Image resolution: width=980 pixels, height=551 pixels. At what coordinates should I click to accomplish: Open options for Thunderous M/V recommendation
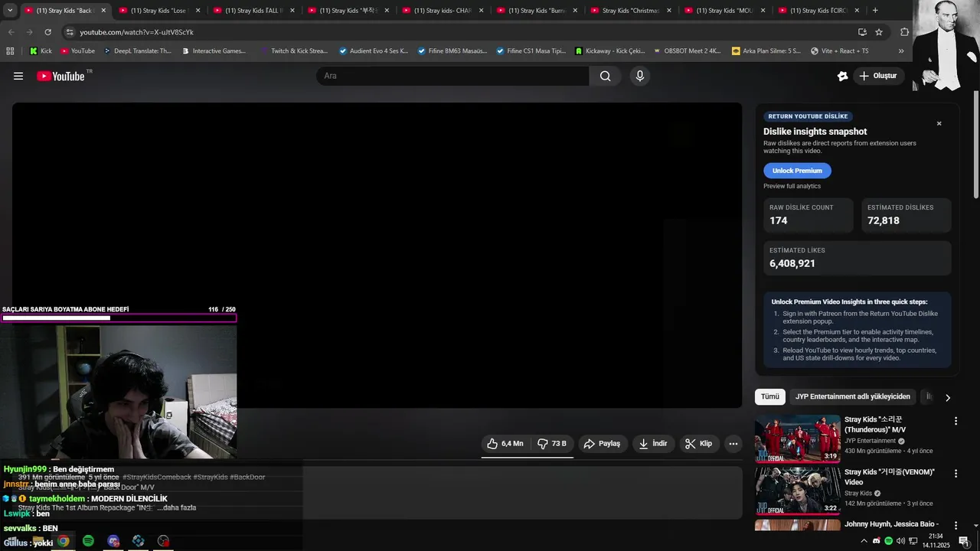click(x=955, y=421)
